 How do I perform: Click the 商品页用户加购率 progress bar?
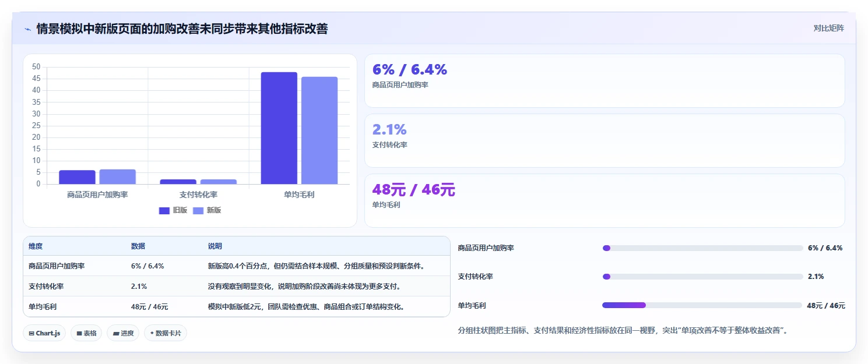point(702,248)
